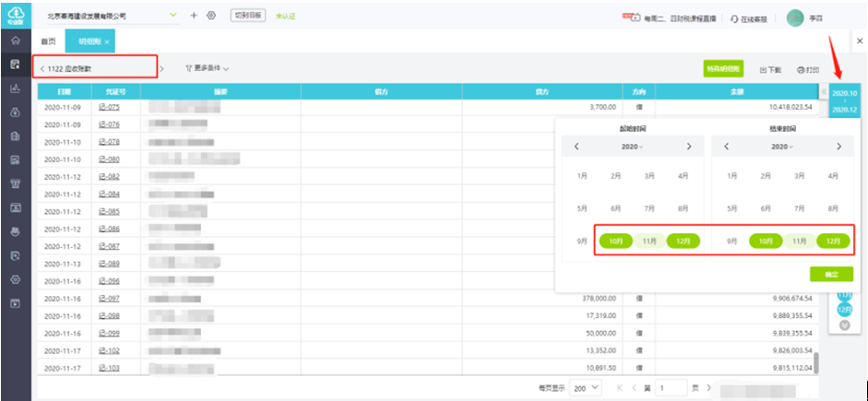The image size is (868, 401).
Task: Close the 明细账 tab with its x
Action: [x=107, y=41]
